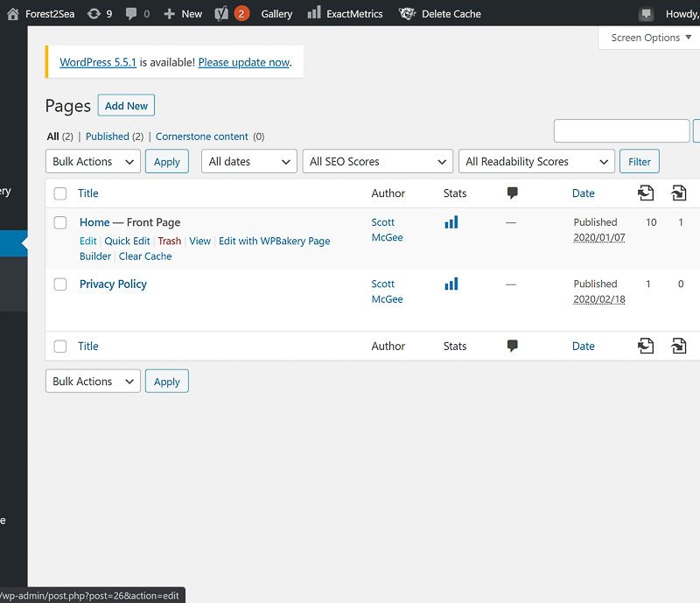Open the All SEO Scores dropdown

click(x=378, y=162)
